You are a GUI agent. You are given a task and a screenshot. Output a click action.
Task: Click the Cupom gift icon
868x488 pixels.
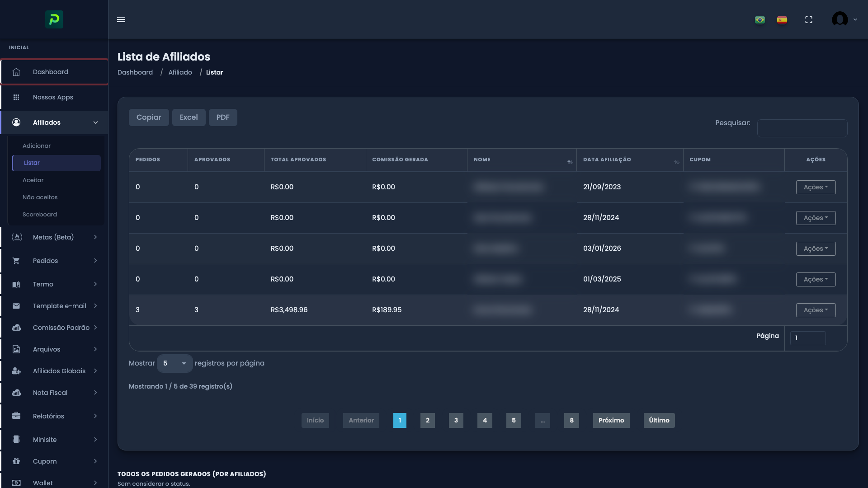click(x=16, y=461)
